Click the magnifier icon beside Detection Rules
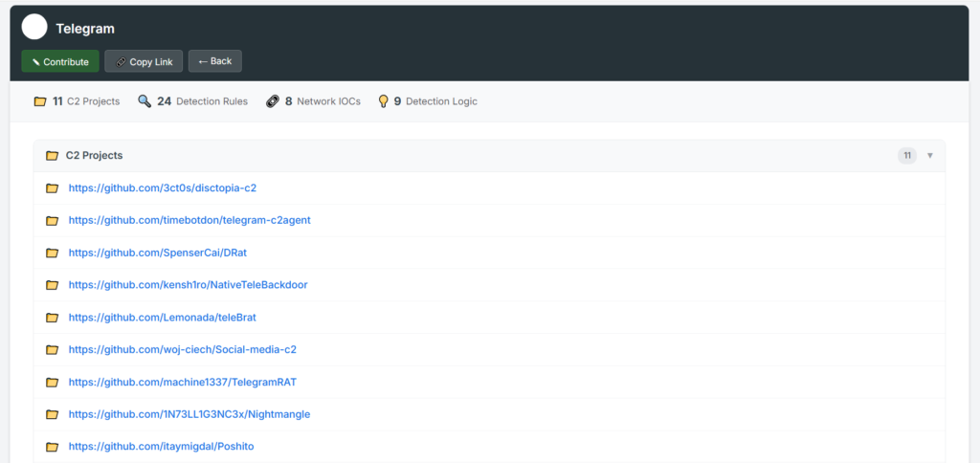The image size is (980, 463). 145,101
